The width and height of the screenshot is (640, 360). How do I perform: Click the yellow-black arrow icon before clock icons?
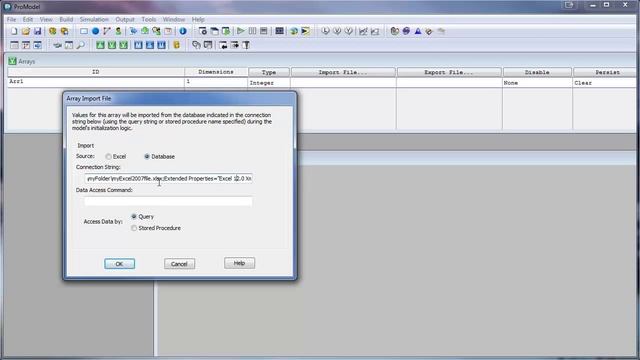coord(306,31)
